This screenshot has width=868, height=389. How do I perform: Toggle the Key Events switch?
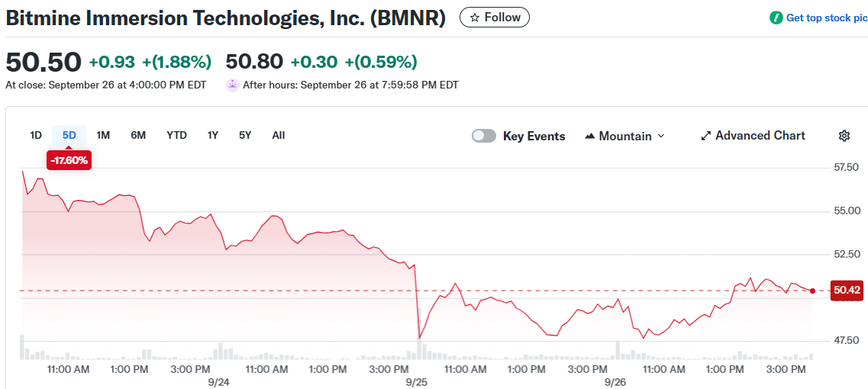484,136
